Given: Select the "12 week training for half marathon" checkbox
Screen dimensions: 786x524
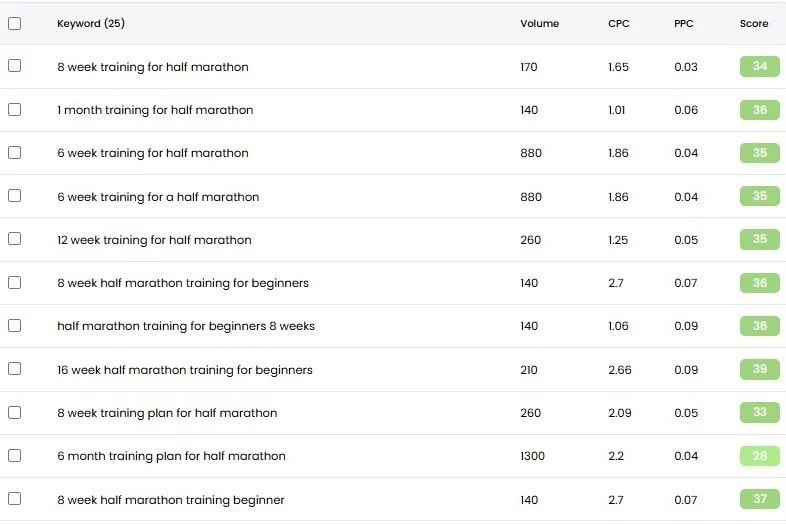Looking at the screenshot, I should tap(14, 239).
